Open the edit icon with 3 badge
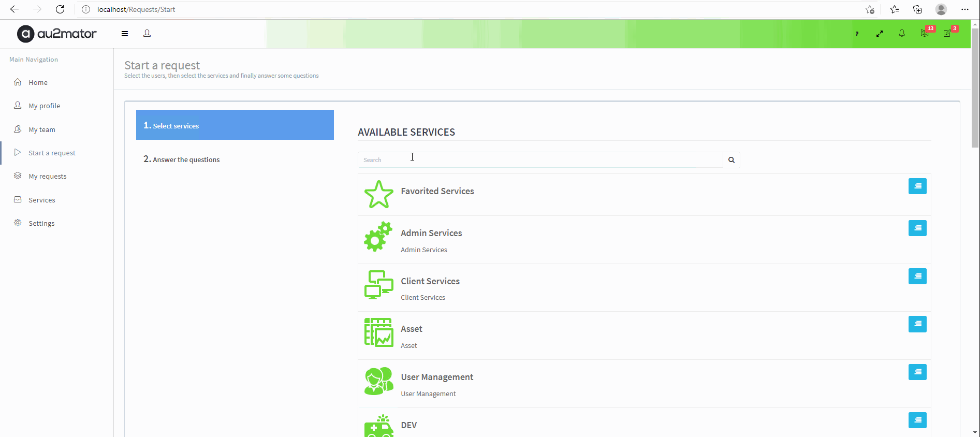Screen dimensions: 980x437 pos(947,33)
